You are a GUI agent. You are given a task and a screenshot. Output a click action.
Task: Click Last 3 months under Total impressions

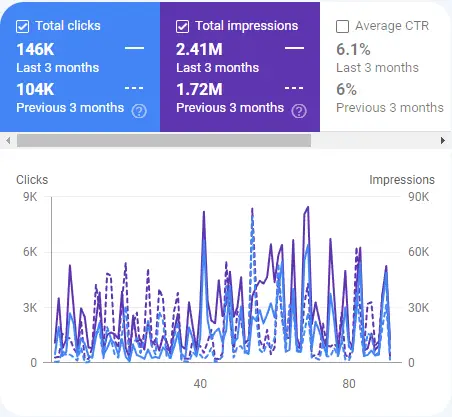pyautogui.click(x=218, y=68)
